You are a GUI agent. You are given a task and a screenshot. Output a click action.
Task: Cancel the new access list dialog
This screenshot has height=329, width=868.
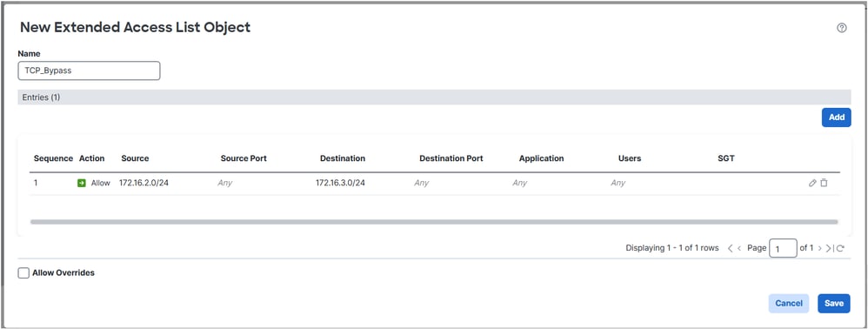coord(789,304)
